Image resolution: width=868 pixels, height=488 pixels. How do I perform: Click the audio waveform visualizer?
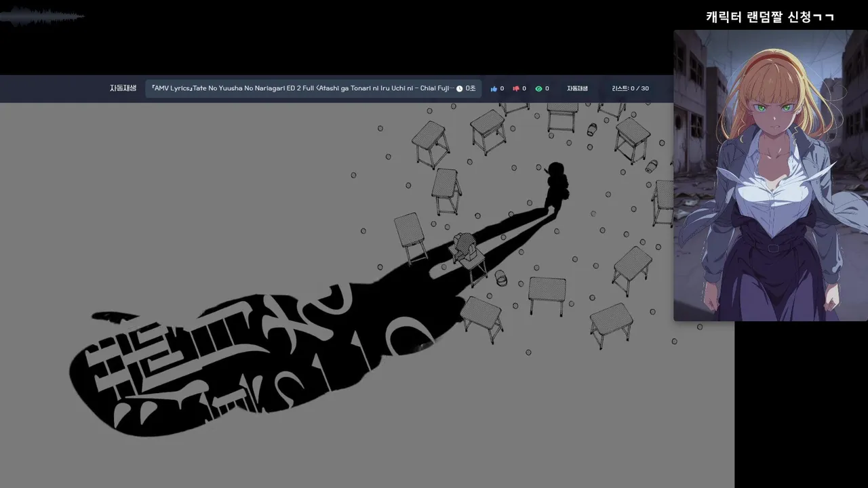pos(42,17)
